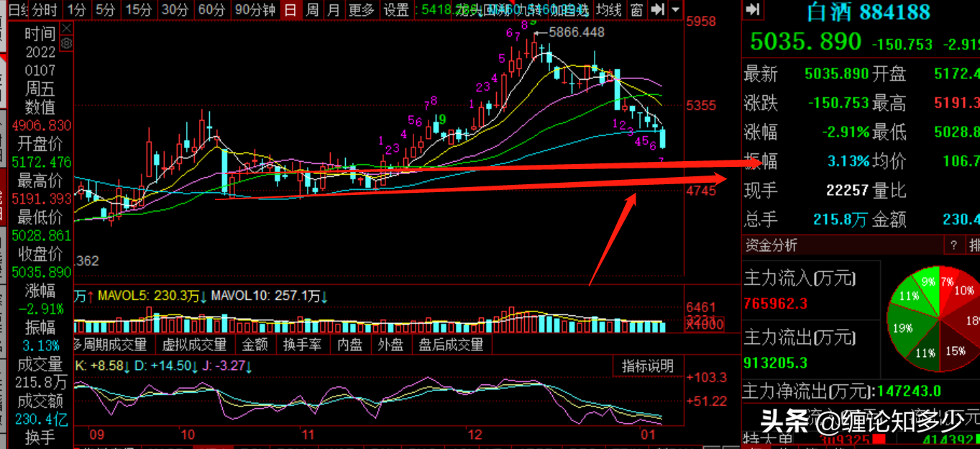Click the 19% segment of the fund pie chart

tap(902, 327)
